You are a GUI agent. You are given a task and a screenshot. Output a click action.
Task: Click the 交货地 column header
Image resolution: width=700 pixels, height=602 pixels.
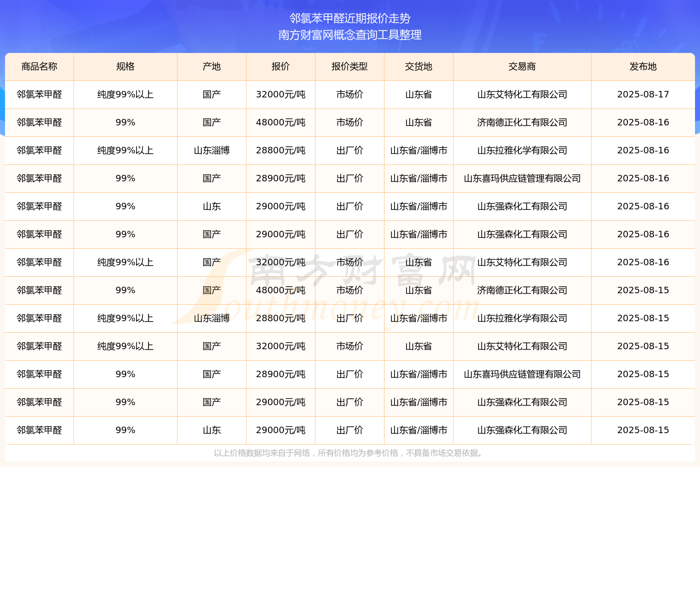419,66
